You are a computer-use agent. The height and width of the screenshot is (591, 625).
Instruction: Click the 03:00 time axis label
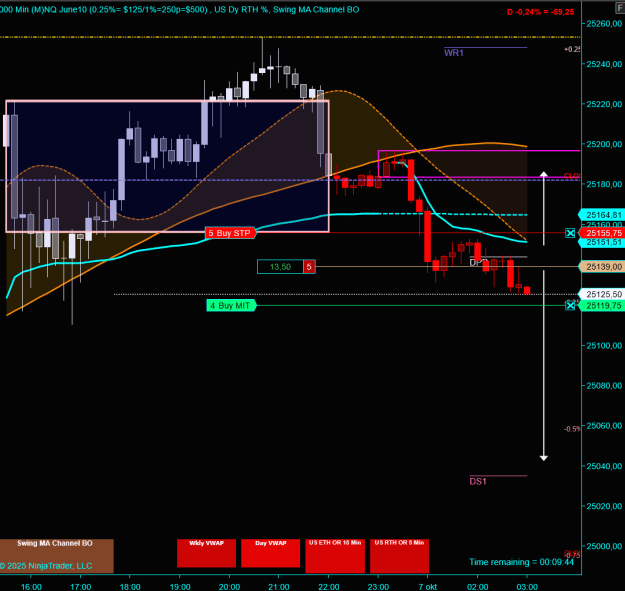[527, 587]
